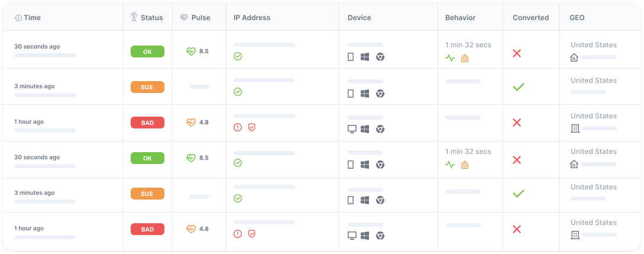Click the orange SUS badge in second row

click(147, 87)
